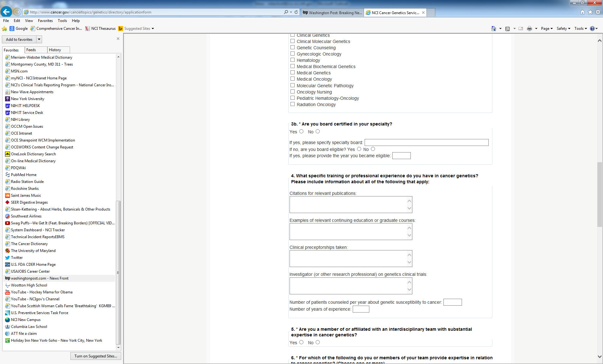
Task: Click Turn on Suggested Sites button
Action: click(x=96, y=356)
